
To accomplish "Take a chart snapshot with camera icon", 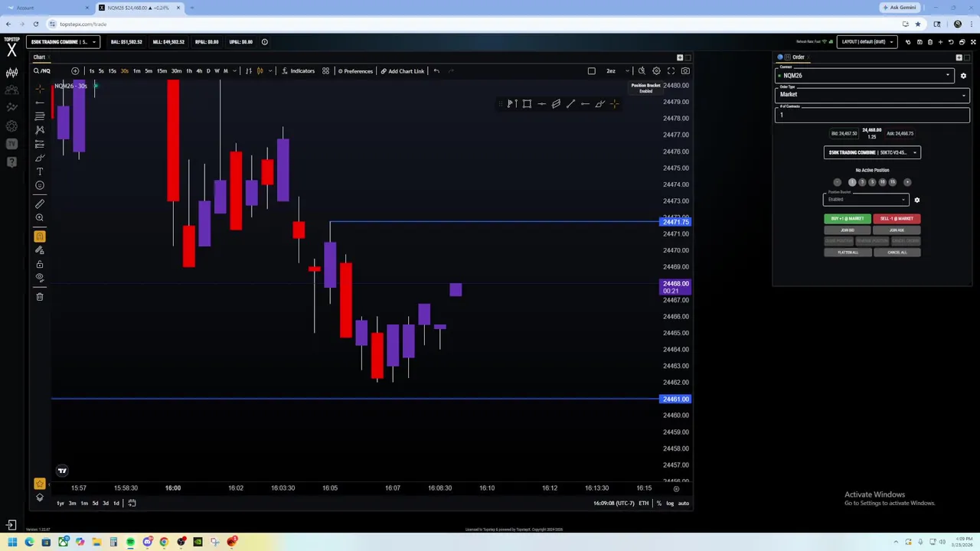I will [x=685, y=71].
